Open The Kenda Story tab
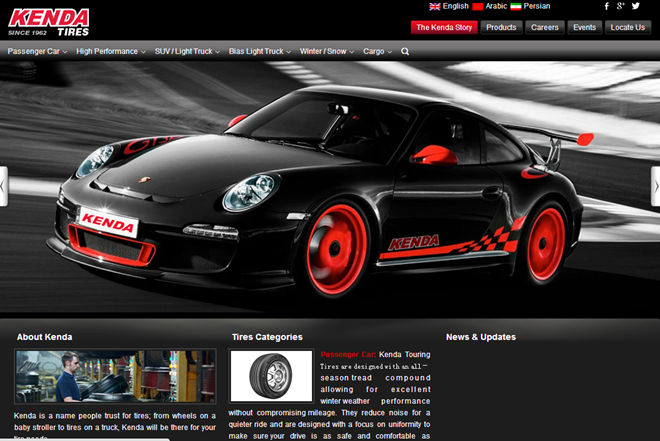 (x=444, y=27)
